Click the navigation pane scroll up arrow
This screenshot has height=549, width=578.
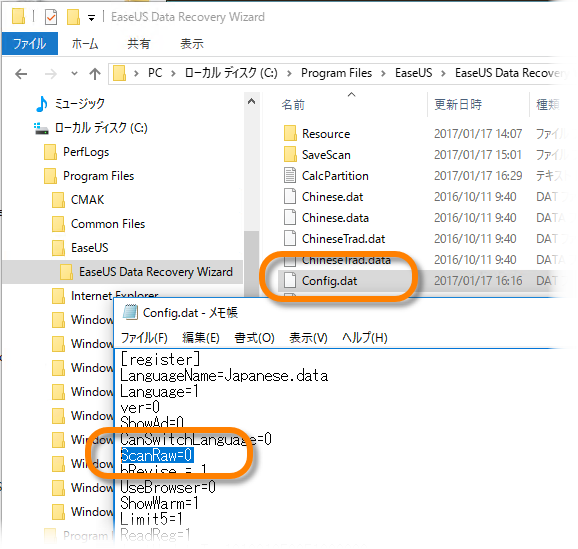coord(251,101)
